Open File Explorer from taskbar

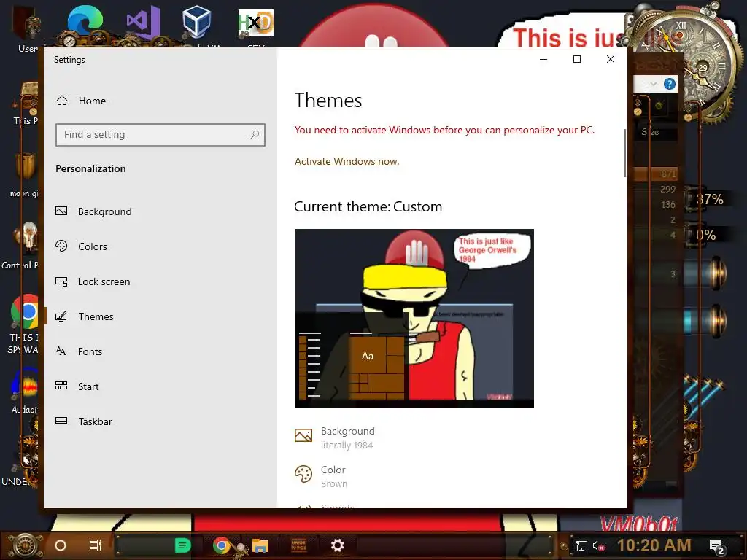(x=260, y=545)
